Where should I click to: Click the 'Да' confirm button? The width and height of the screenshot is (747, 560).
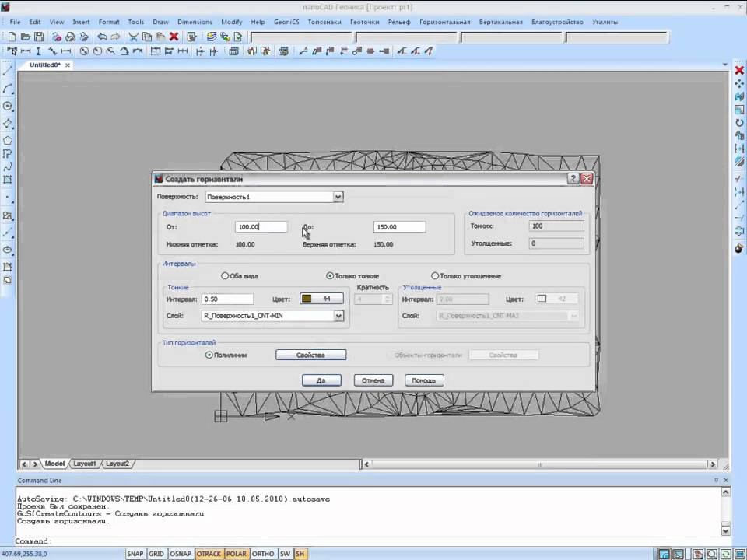pyautogui.click(x=321, y=380)
